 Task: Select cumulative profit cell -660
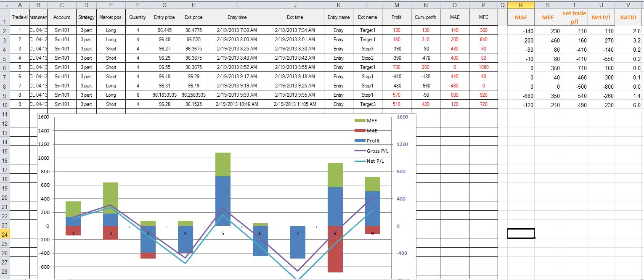pyautogui.click(x=426, y=85)
